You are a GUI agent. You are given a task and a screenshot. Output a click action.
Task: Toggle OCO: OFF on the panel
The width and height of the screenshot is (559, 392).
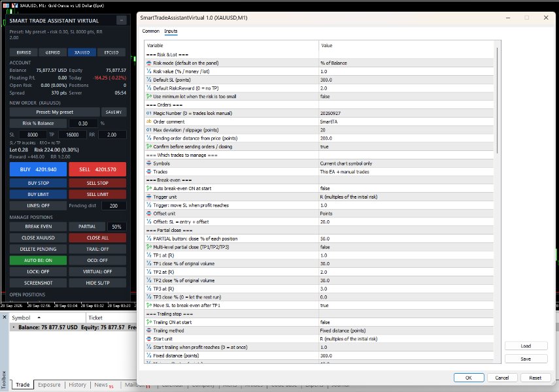[97, 261]
